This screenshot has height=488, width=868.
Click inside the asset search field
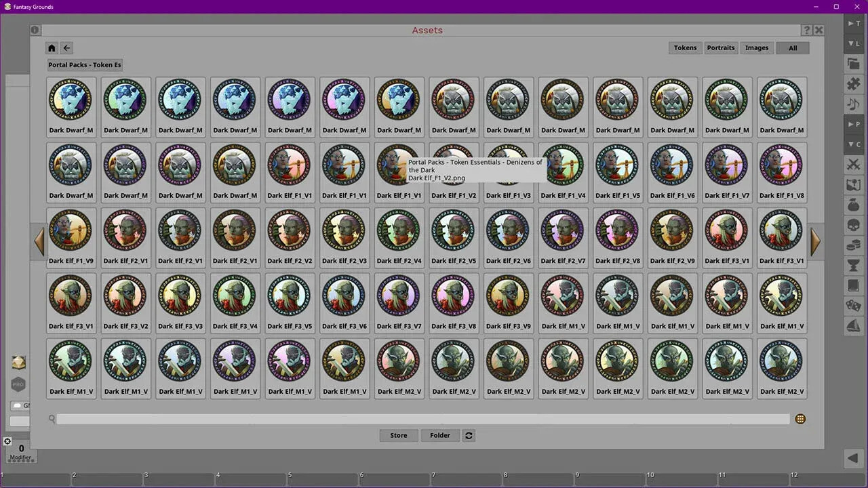(420, 419)
